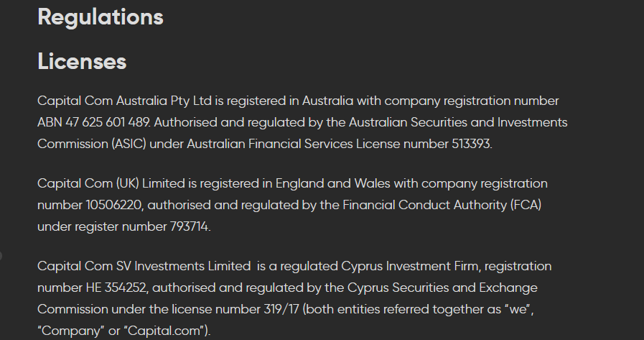The height and width of the screenshot is (340, 644).
Task: Click the Capital Com Australia Pty Ltd name
Action: [124, 101]
